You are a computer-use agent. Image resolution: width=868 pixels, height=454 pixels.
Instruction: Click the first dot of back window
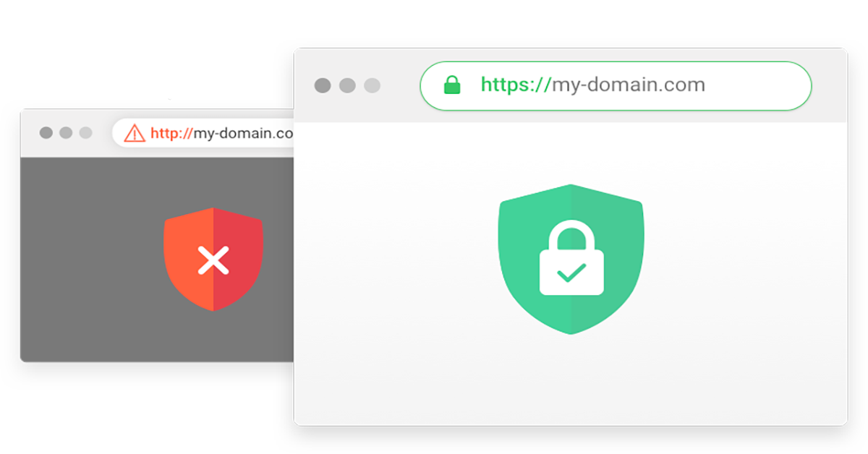point(46,133)
